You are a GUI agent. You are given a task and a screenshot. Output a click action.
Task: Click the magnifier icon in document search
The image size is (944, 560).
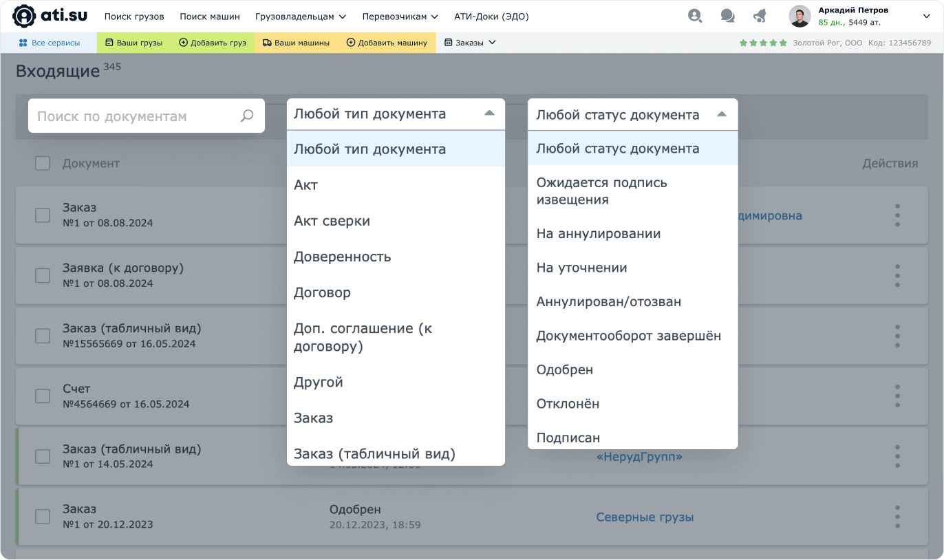pyautogui.click(x=247, y=116)
